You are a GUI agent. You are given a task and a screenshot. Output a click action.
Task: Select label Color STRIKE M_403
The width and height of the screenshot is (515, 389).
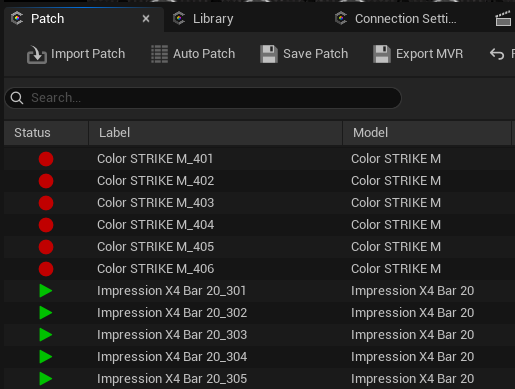(x=156, y=203)
